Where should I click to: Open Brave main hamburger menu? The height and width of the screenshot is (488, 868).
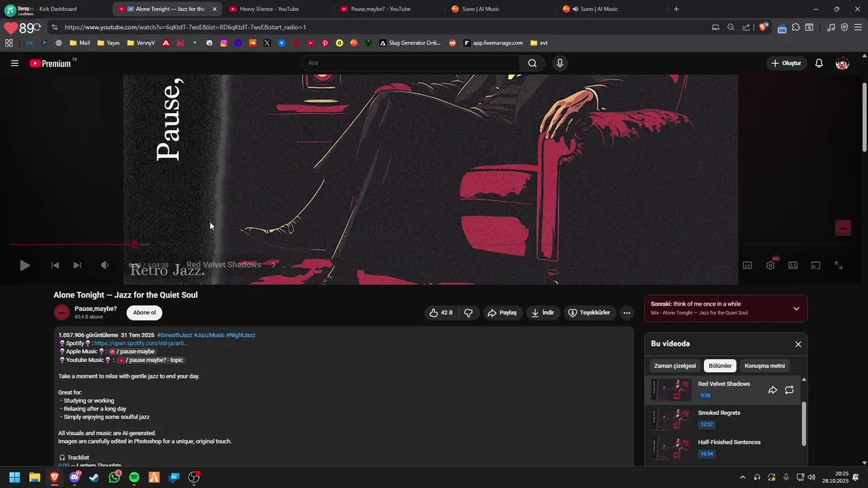click(858, 27)
